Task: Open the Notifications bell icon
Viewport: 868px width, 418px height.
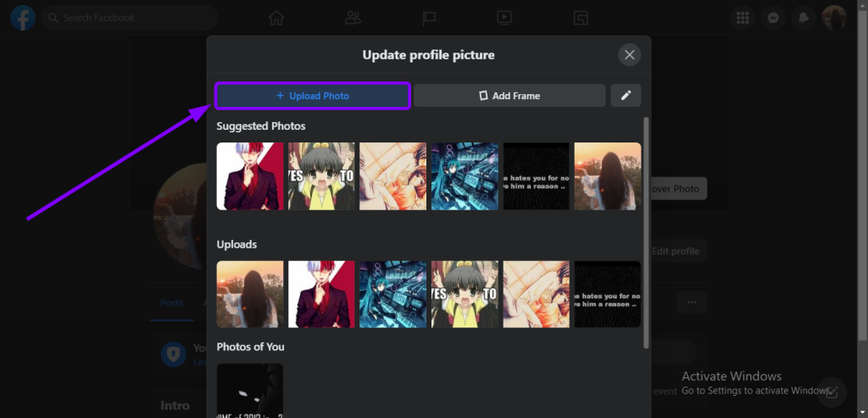Action: click(x=804, y=18)
